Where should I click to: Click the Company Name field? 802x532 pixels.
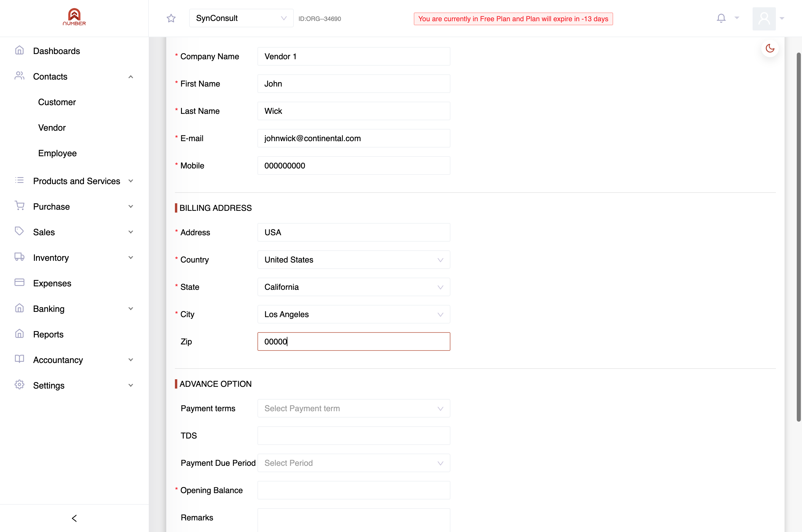point(354,57)
